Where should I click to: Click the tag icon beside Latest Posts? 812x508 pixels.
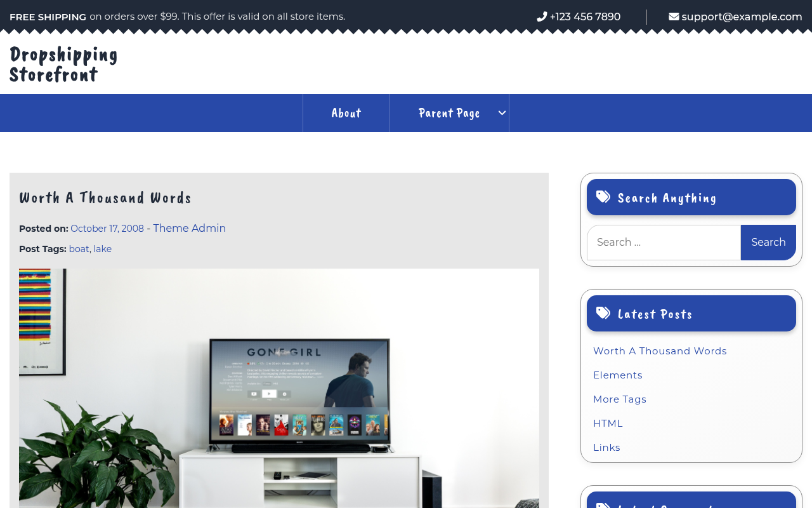point(603,313)
